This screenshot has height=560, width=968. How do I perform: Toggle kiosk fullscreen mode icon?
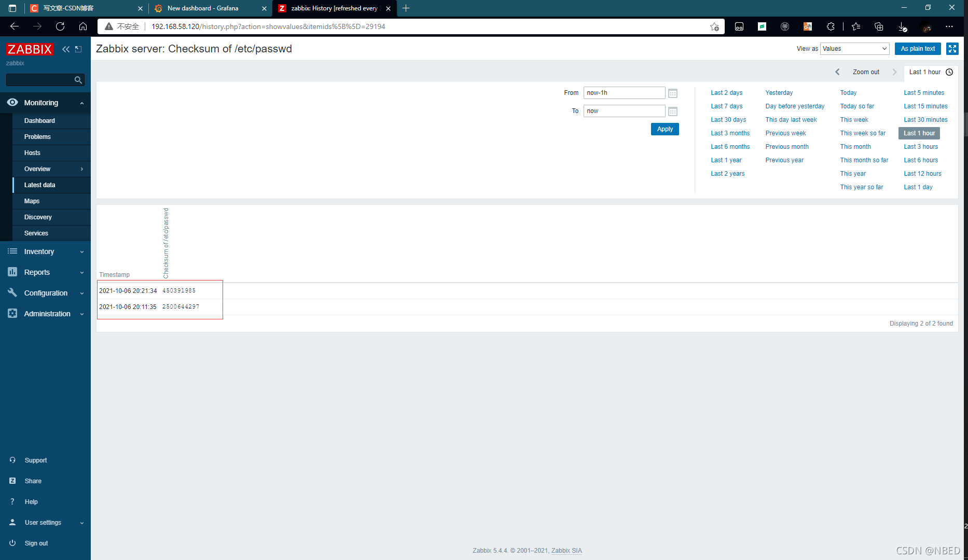(952, 49)
